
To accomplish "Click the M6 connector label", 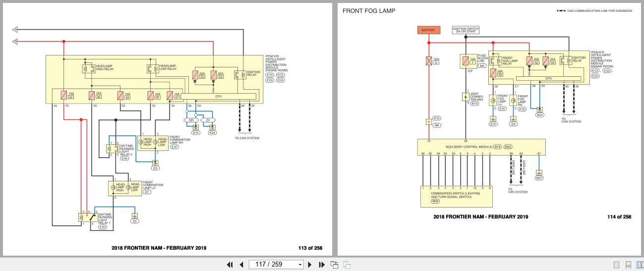I will coord(437,125).
